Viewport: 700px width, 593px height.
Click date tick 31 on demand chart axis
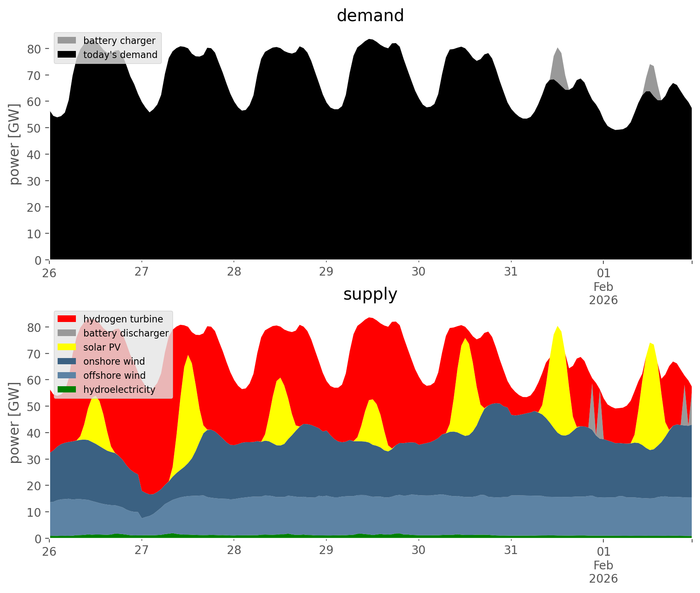pyautogui.click(x=511, y=273)
